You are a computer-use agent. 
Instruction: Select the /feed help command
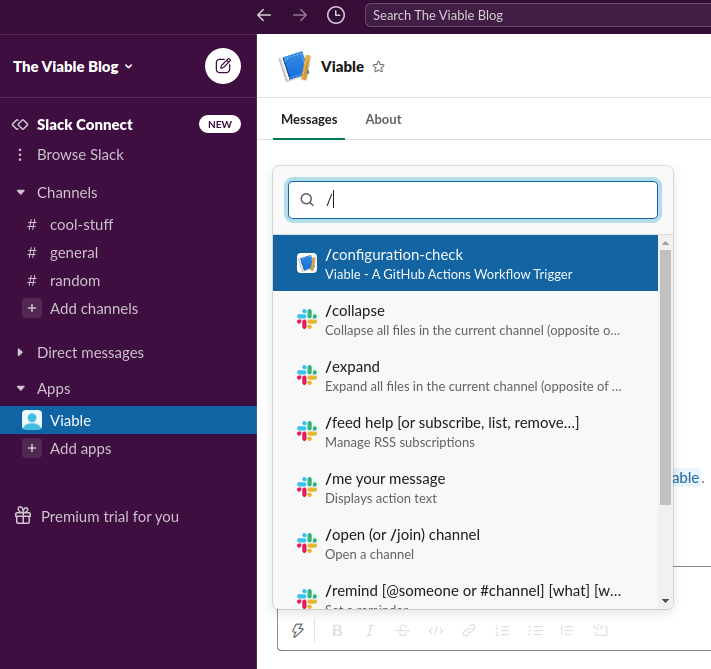(x=465, y=431)
